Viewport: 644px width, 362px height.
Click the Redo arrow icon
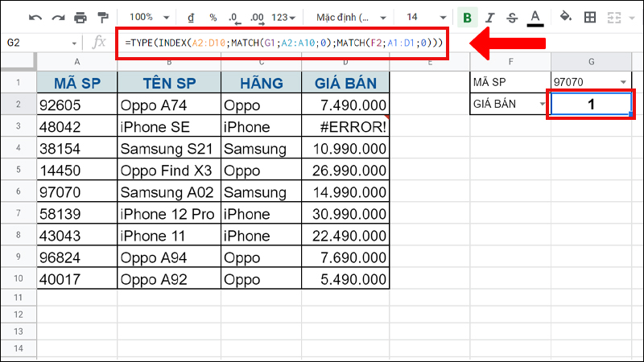[57, 17]
